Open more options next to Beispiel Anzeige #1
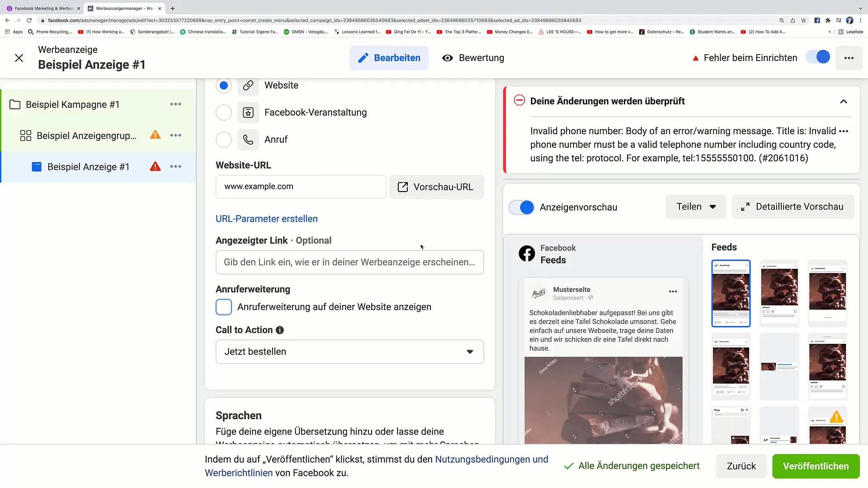The width and height of the screenshot is (868, 488). click(175, 167)
